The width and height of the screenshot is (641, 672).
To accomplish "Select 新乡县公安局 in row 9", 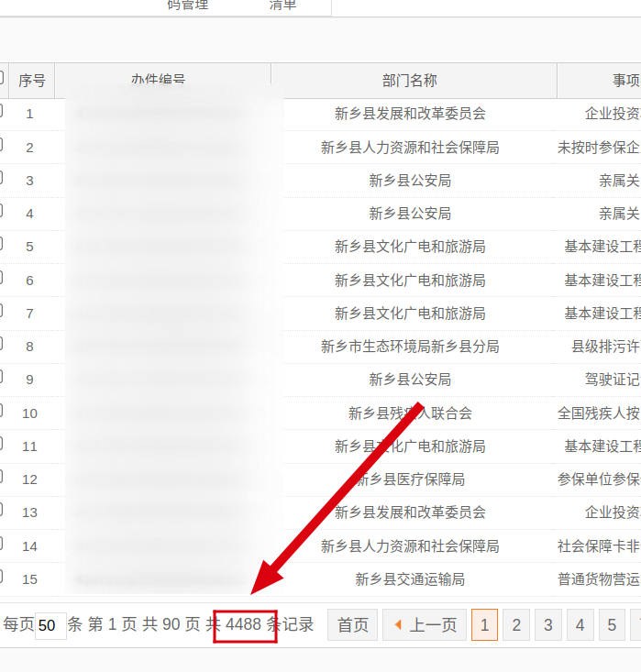I will tap(410, 380).
